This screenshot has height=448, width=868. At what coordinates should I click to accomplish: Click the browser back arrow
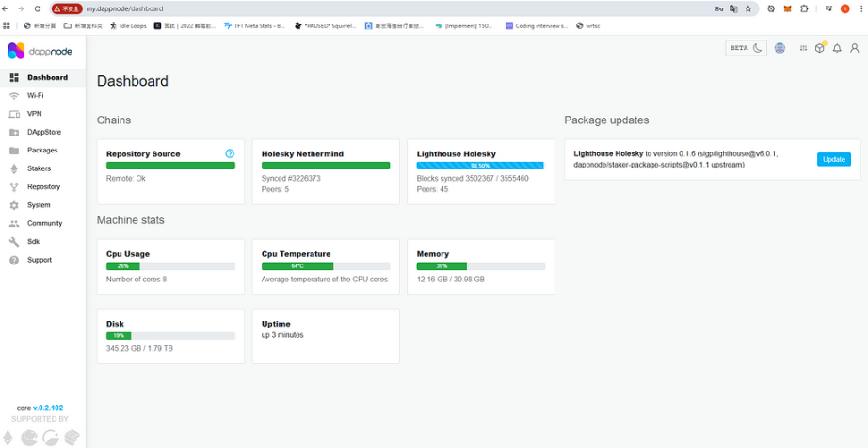click(x=5, y=8)
